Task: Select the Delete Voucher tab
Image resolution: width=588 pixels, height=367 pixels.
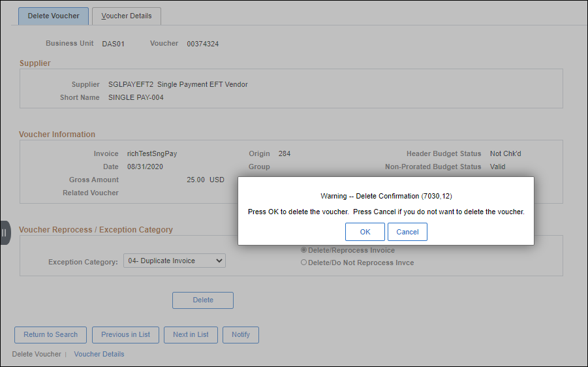Action: (54, 16)
